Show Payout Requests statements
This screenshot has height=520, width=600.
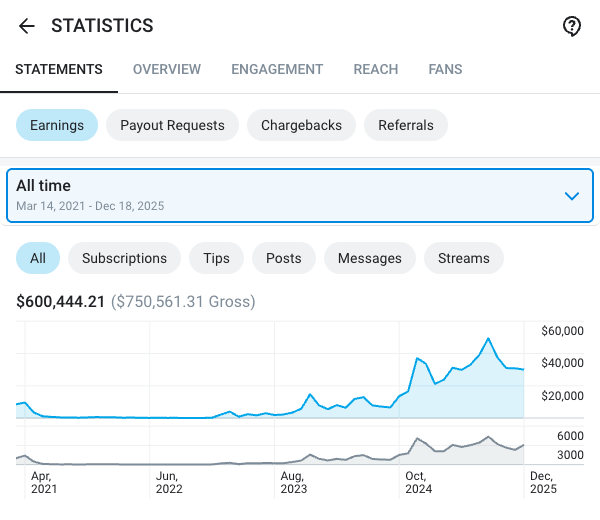pyautogui.click(x=172, y=125)
